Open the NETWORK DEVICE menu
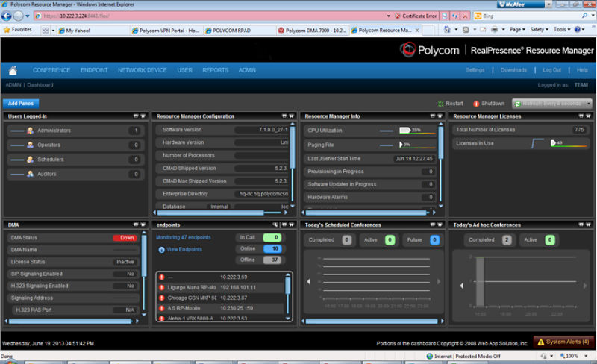Screen dimensions: 597x364 pos(142,70)
